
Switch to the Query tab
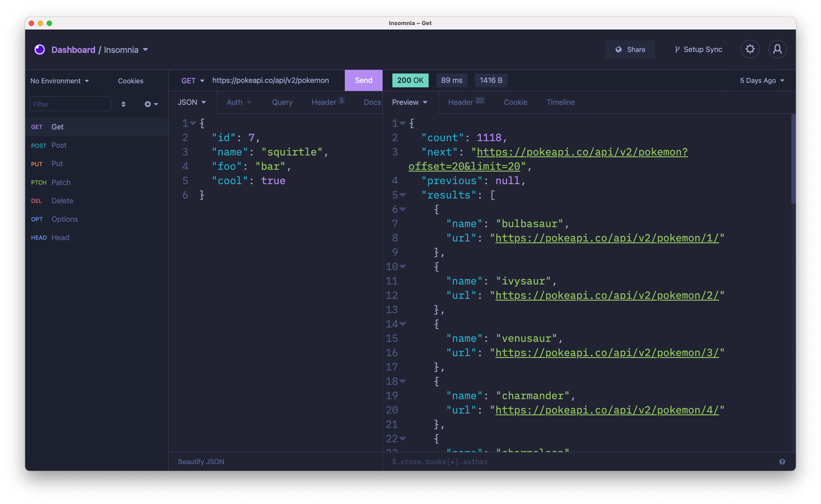282,103
